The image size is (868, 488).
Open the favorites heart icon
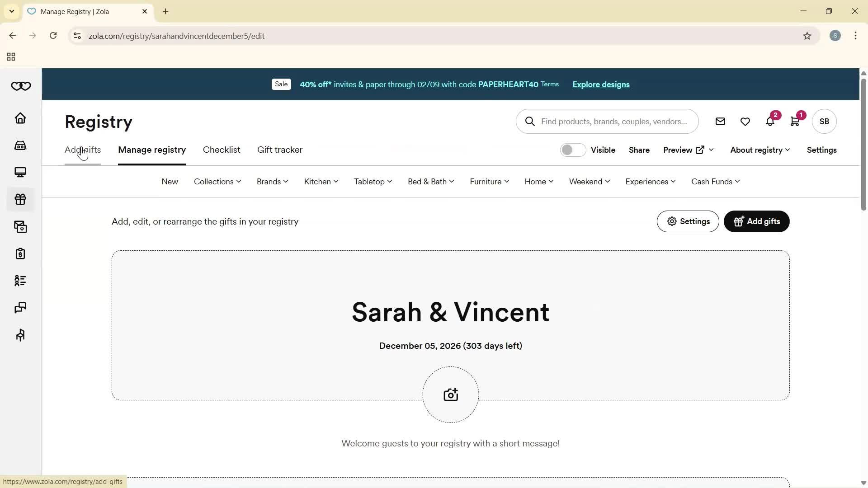tap(745, 121)
